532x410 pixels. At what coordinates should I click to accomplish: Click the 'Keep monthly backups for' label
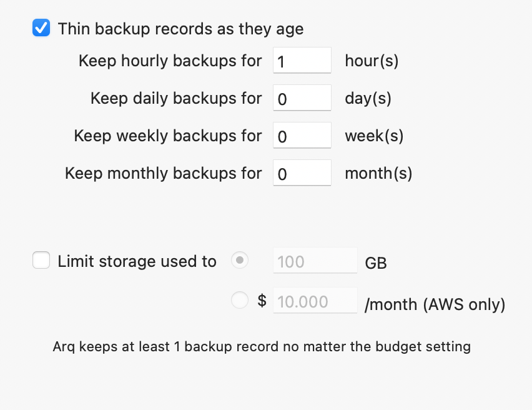coord(163,173)
